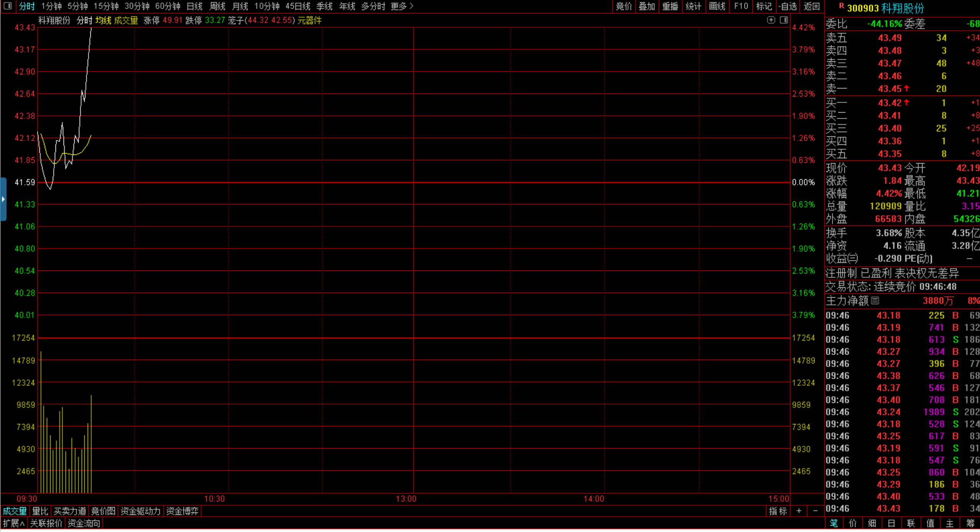Select the 筹 chip distribution tab at bottom right
Viewport: 980px width, 532px height.
click(970, 523)
